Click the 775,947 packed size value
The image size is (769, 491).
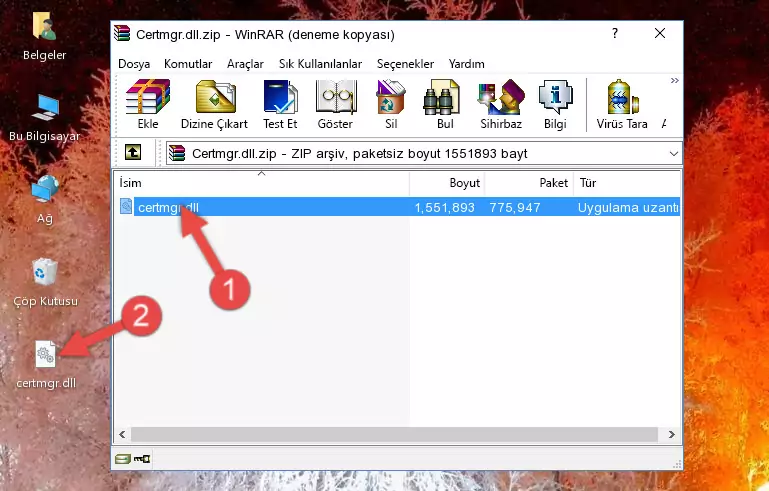(x=515, y=207)
